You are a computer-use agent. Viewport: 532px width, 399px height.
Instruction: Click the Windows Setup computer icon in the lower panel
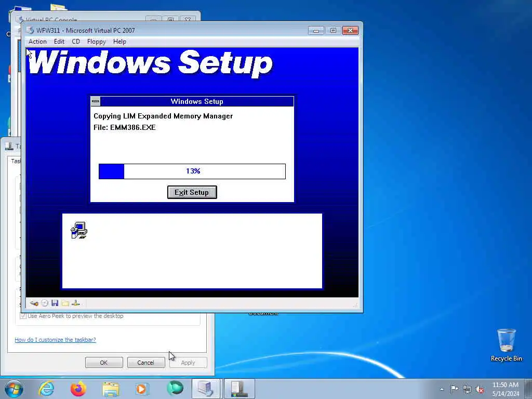click(79, 230)
